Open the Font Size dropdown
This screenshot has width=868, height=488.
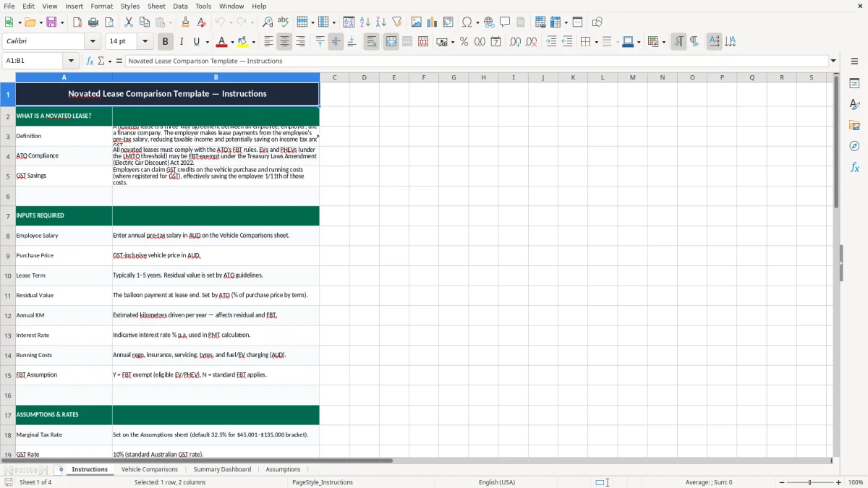tap(145, 42)
